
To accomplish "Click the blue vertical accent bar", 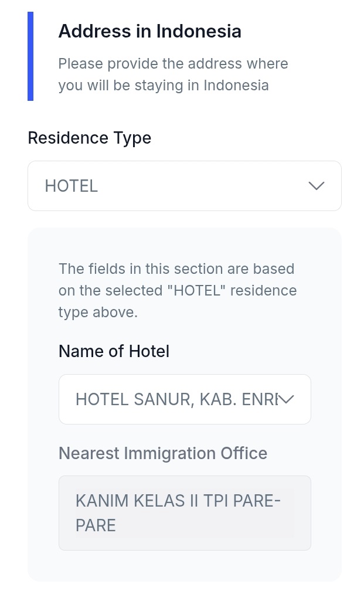I will [x=30, y=56].
